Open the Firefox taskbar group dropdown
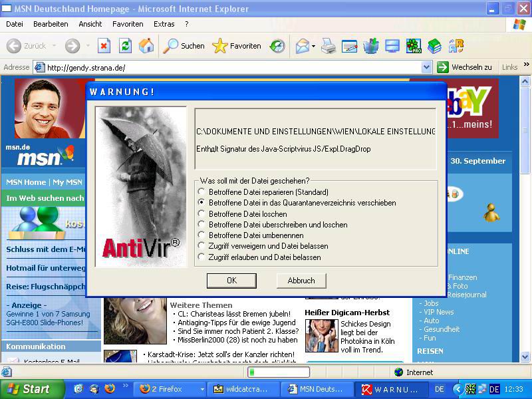The width and height of the screenshot is (532, 399). click(x=203, y=389)
